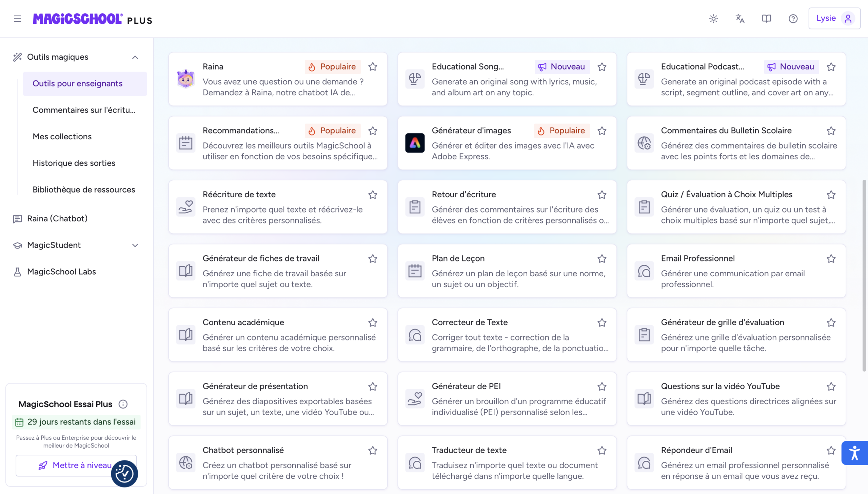Open the language translation icon
The image size is (868, 494).
click(740, 19)
